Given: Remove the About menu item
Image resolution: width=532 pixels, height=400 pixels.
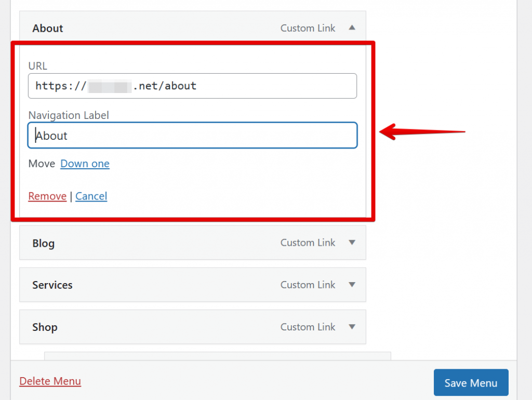Looking at the screenshot, I should tap(47, 196).
